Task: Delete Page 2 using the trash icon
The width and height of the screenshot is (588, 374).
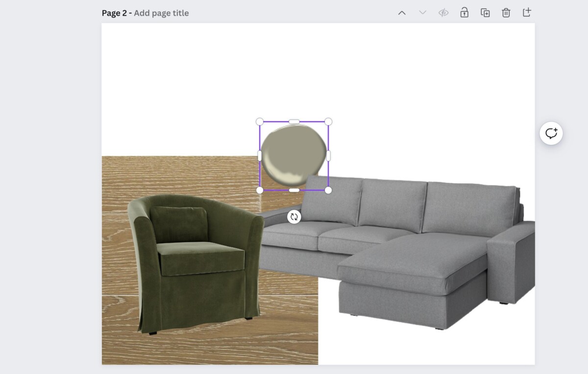Action: pyautogui.click(x=506, y=13)
